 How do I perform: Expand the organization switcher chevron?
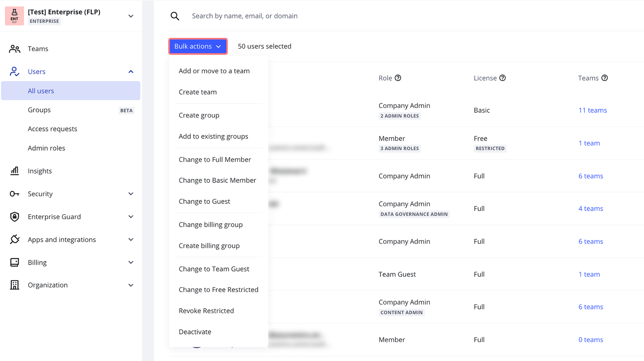(x=131, y=16)
